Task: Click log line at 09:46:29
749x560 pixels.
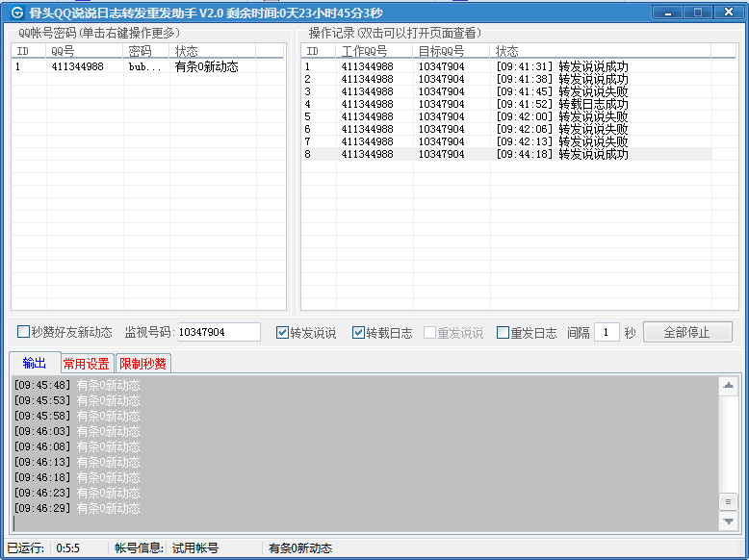Action: click(77, 508)
